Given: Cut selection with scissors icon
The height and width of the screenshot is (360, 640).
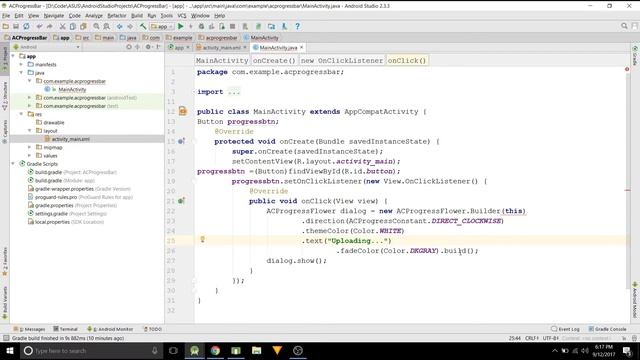Looking at the screenshot, I should pyautogui.click(x=62, y=27).
